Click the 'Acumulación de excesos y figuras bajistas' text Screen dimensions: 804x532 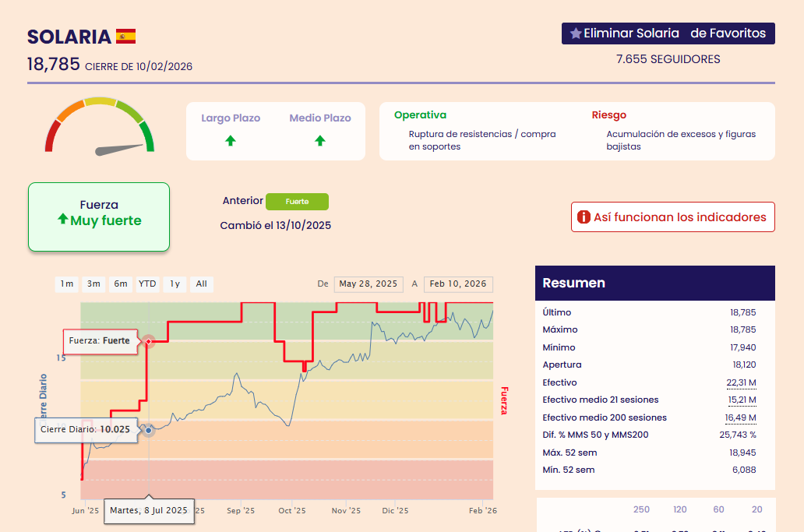tap(681, 140)
